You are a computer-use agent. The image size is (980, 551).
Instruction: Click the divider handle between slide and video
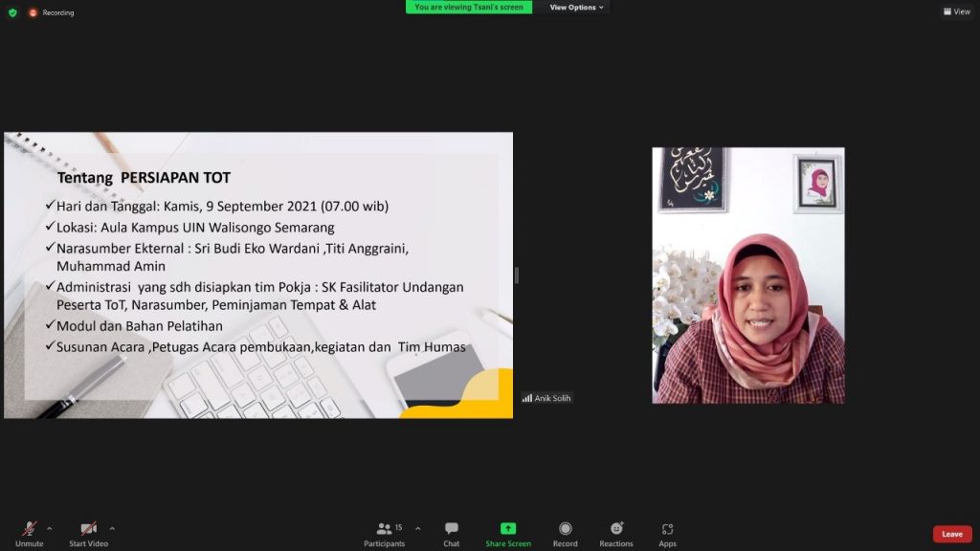(x=517, y=275)
